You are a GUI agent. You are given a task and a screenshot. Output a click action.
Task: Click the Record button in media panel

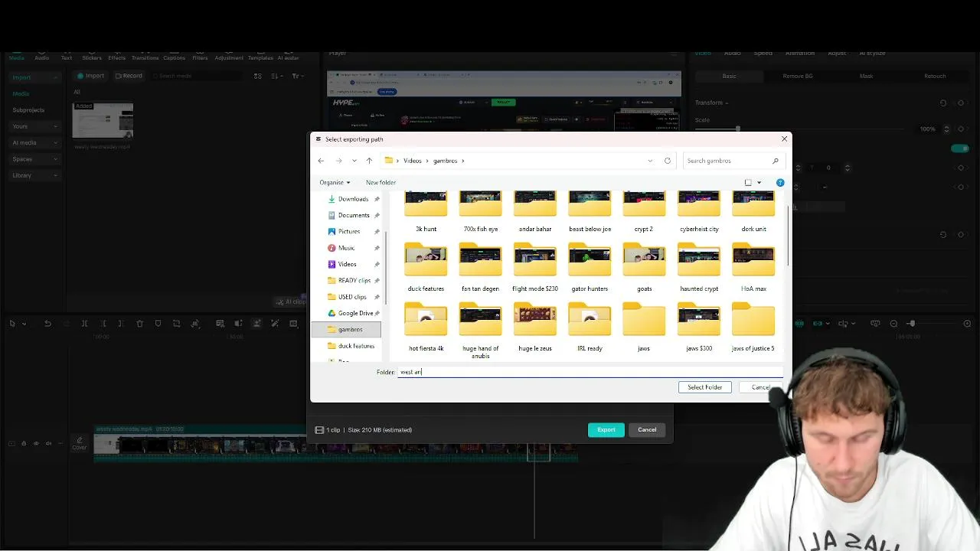coord(129,76)
